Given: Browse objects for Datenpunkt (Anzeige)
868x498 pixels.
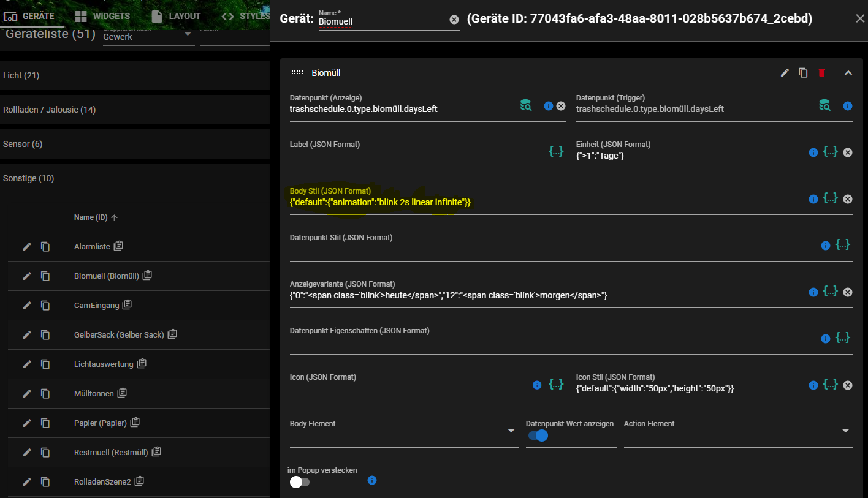Looking at the screenshot, I should coord(526,105).
